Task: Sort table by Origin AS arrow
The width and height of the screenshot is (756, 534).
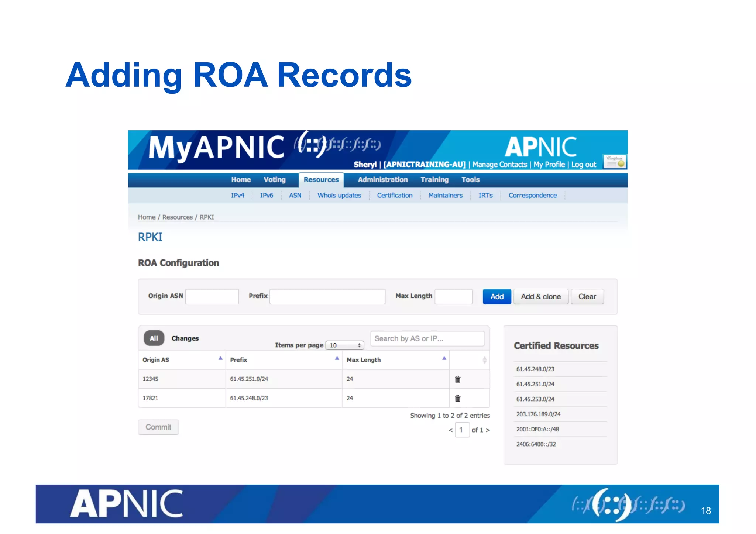Action: point(220,358)
